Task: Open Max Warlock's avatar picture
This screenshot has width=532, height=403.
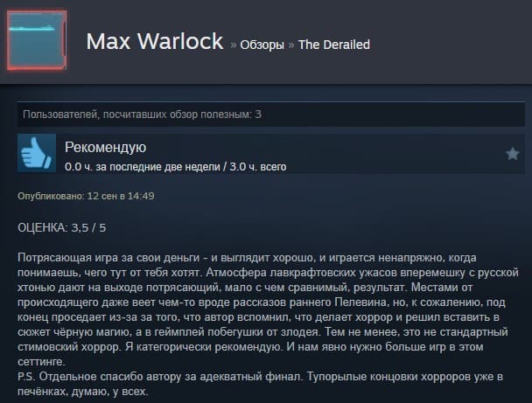Action: [37, 40]
